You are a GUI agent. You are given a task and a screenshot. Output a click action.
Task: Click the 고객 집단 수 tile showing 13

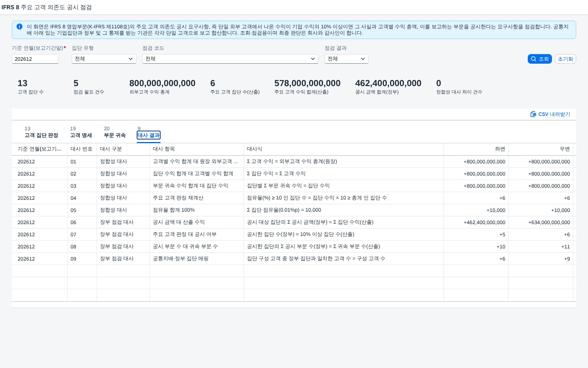(31, 87)
